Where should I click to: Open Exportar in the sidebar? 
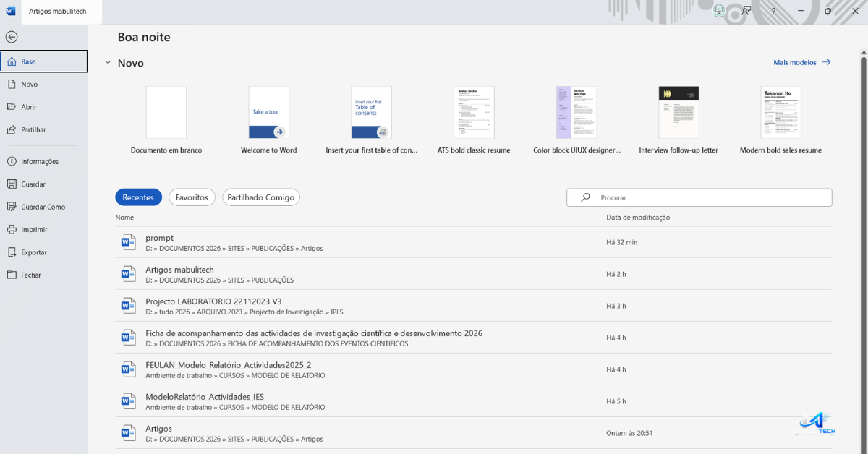[x=44, y=252]
